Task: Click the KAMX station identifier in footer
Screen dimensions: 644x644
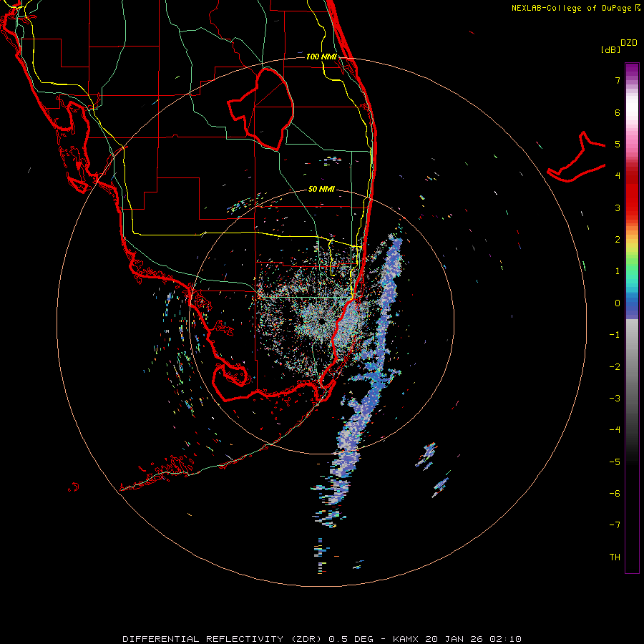Action: click(406, 639)
